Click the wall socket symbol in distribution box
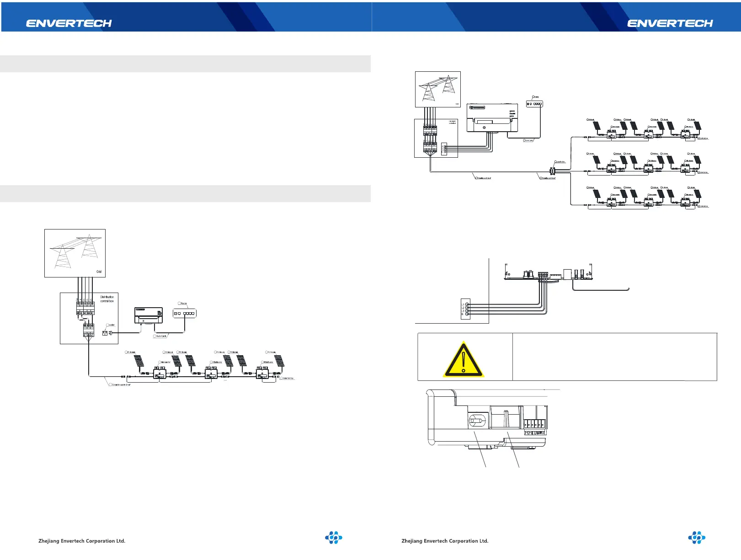Image resolution: width=741 pixels, height=560 pixels. click(105, 333)
